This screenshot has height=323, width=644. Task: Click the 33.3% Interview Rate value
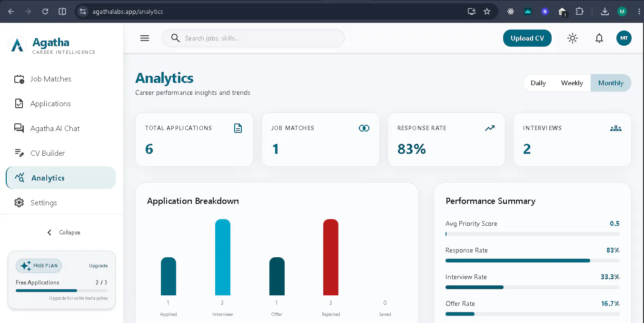pyautogui.click(x=610, y=277)
